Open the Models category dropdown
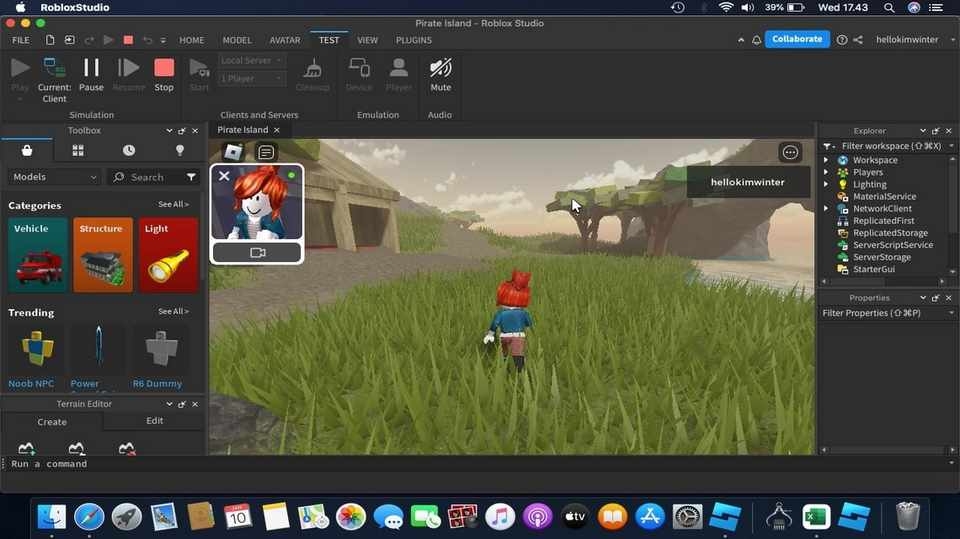This screenshot has height=539, width=960. click(54, 177)
